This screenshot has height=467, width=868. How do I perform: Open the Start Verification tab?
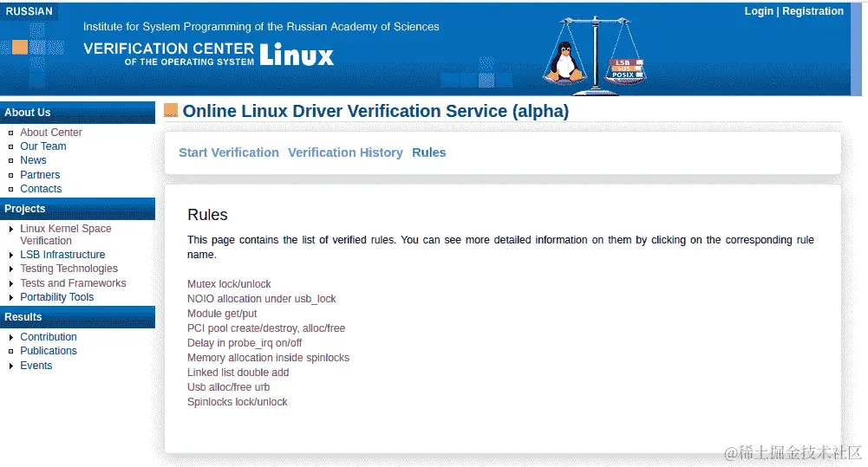pos(229,152)
